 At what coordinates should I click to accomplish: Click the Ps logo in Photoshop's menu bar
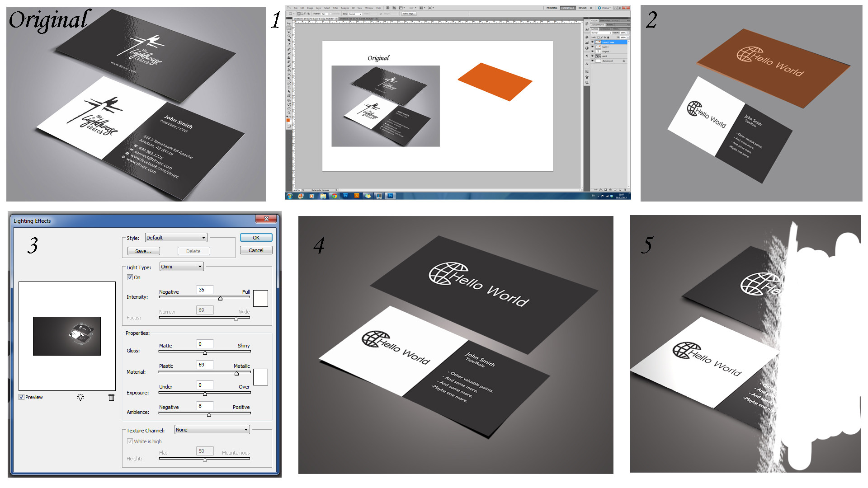point(289,8)
